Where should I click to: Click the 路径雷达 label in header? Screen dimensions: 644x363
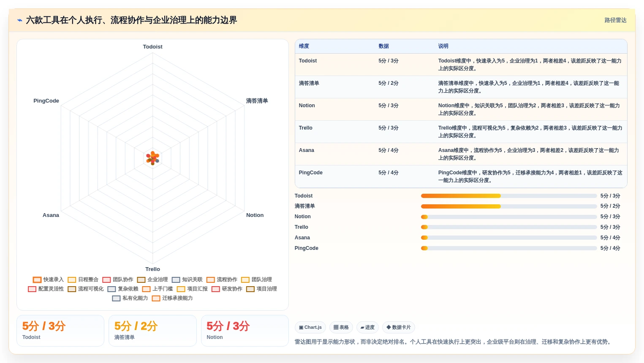click(615, 20)
